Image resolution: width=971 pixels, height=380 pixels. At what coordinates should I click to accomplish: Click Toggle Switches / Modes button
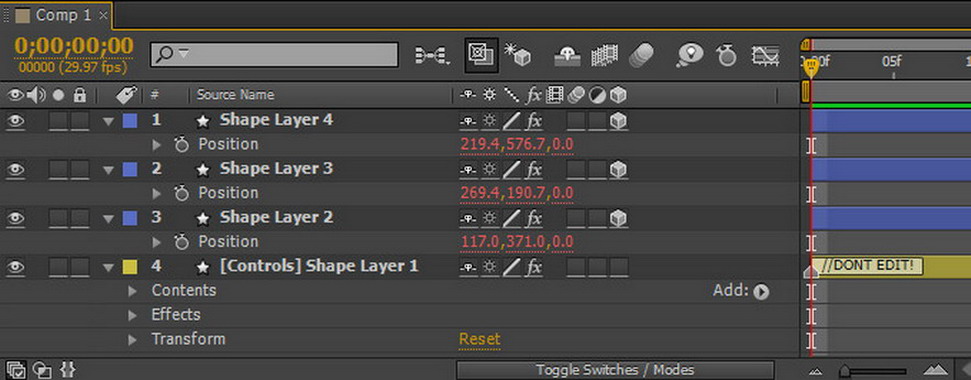[614, 370]
